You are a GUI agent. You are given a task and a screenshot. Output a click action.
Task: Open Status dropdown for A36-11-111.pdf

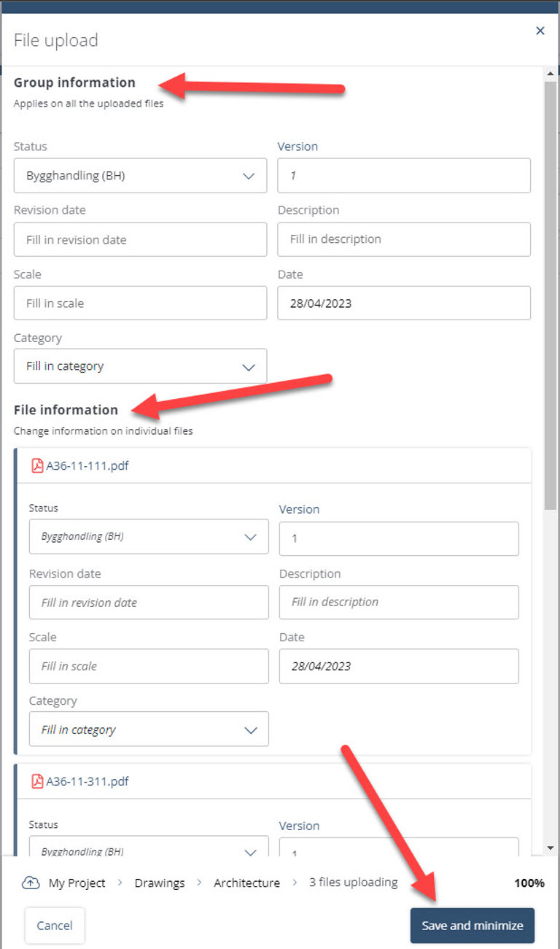(x=149, y=537)
